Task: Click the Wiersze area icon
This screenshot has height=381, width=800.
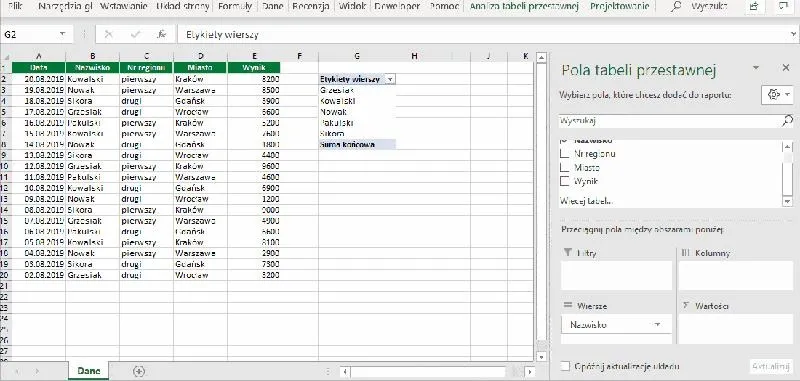Action: pos(567,305)
